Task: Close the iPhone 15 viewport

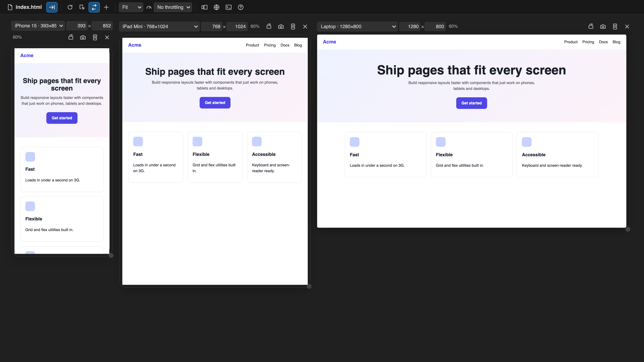Action: 107,37
